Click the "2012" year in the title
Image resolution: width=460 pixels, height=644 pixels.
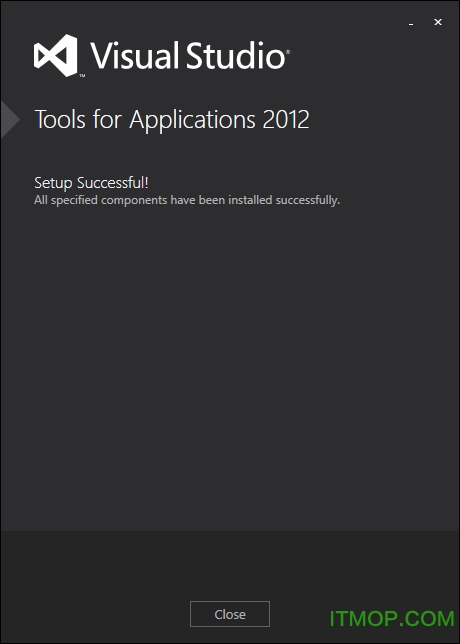pos(286,120)
